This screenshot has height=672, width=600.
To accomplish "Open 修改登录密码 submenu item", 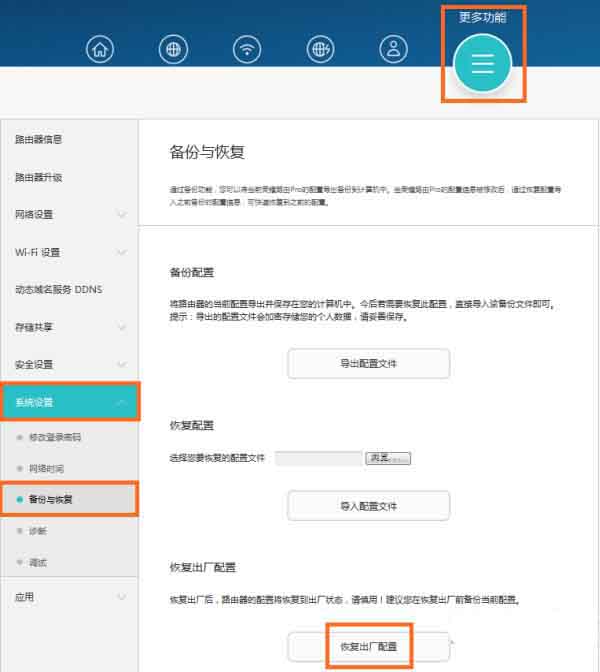I will click(x=55, y=437).
